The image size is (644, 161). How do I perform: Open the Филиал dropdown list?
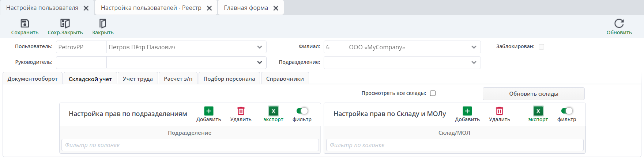coord(474,47)
